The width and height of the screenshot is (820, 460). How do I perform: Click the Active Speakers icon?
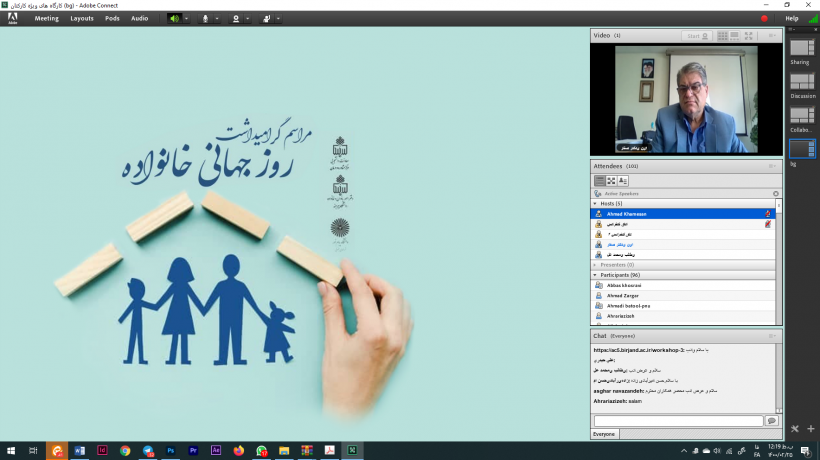click(x=598, y=193)
